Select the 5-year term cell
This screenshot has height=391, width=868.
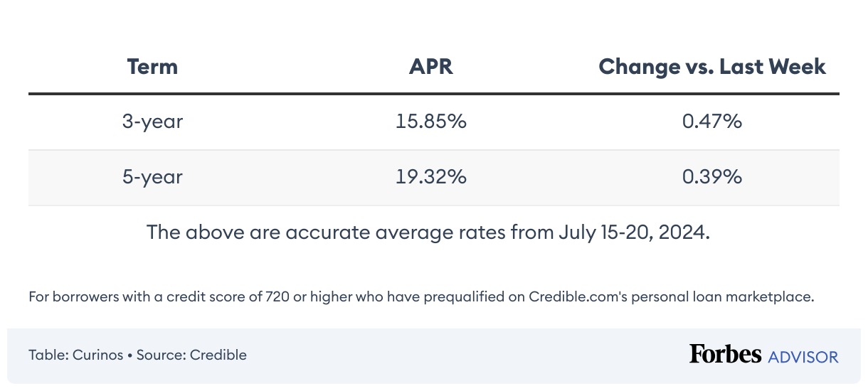click(152, 177)
